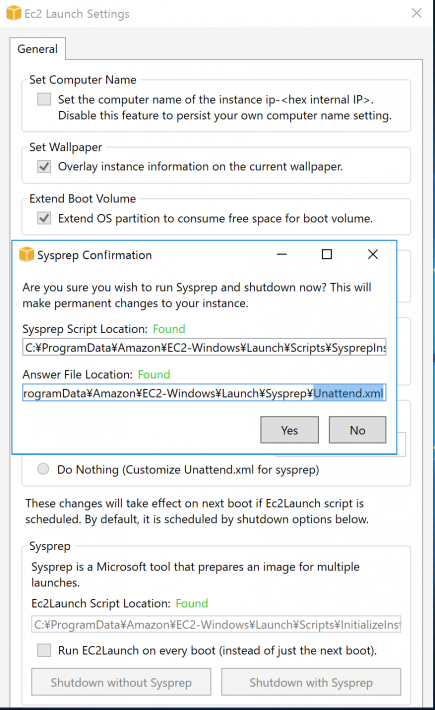Viewport: 435px width, 710px height.
Task: Click Shutdown with Sysprep button
Action: click(311, 682)
